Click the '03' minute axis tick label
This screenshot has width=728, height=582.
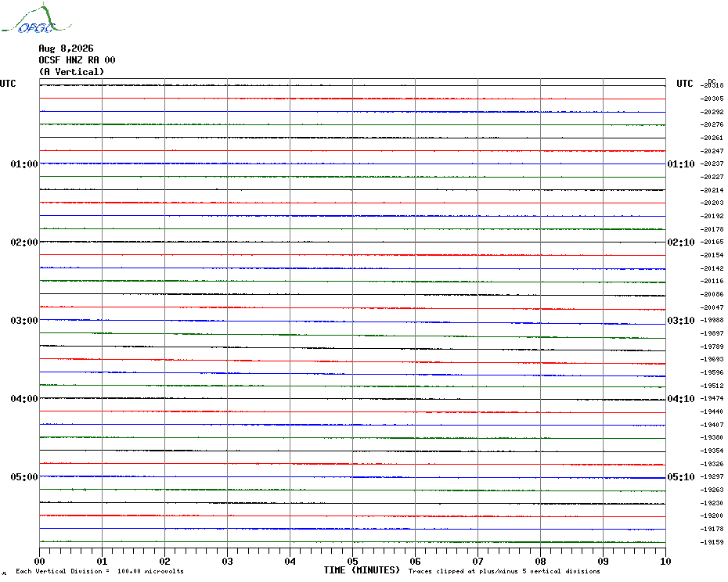[x=228, y=561]
